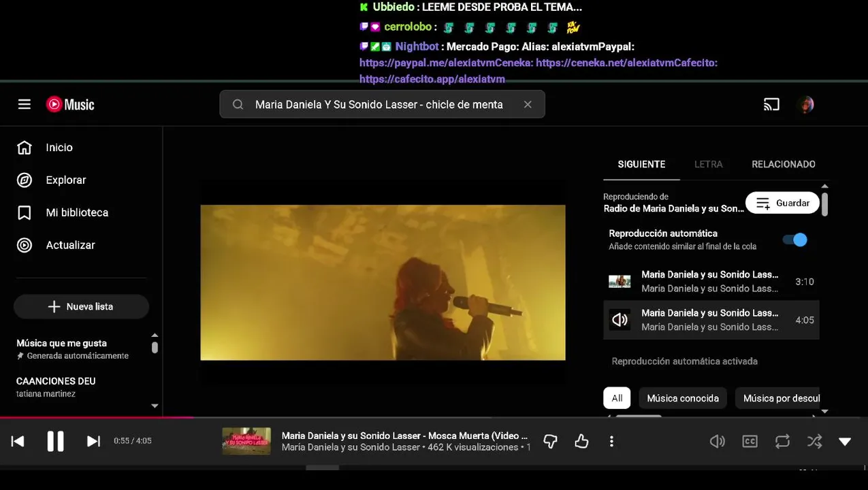868x490 pixels.
Task: Switch to the SIGUIENTE tab
Action: [641, 164]
